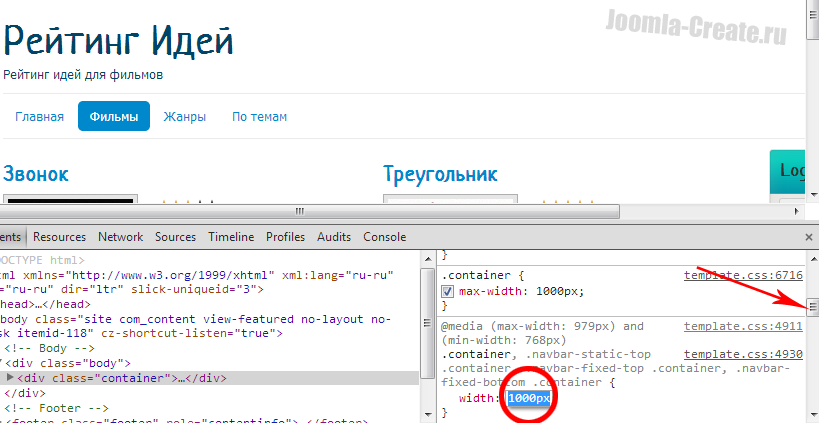Open the По темам menu item
This screenshot has height=423, width=819.
pos(259,117)
